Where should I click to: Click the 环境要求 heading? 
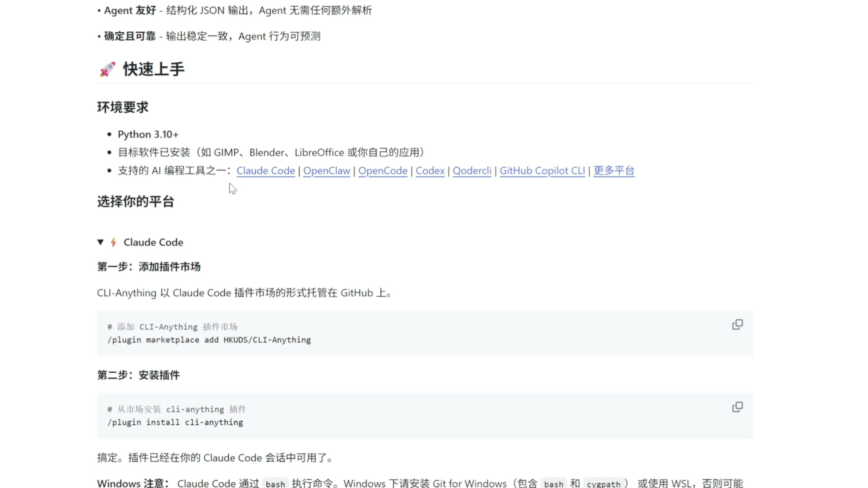(x=123, y=108)
